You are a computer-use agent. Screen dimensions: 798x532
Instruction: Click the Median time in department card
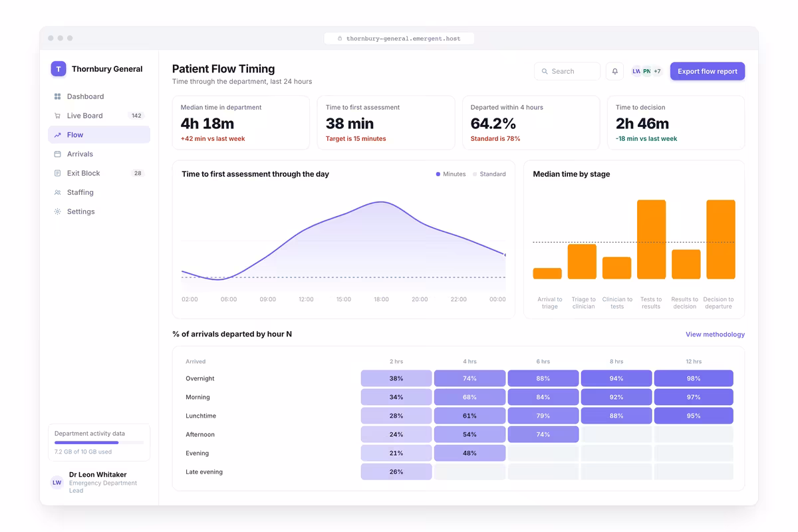[241, 123]
